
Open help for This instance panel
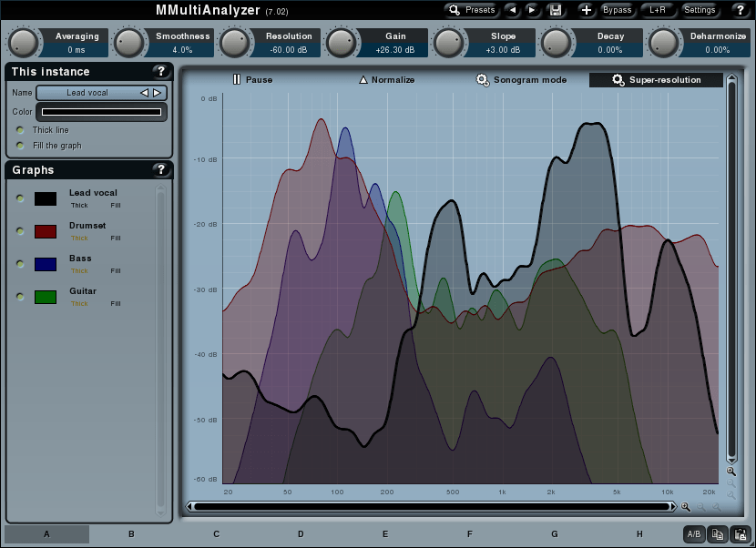161,72
